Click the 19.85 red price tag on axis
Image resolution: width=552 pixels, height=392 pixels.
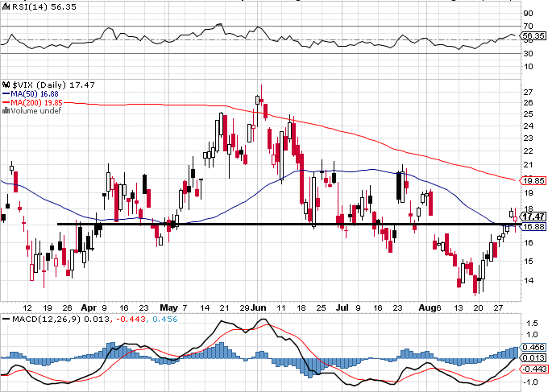point(533,181)
